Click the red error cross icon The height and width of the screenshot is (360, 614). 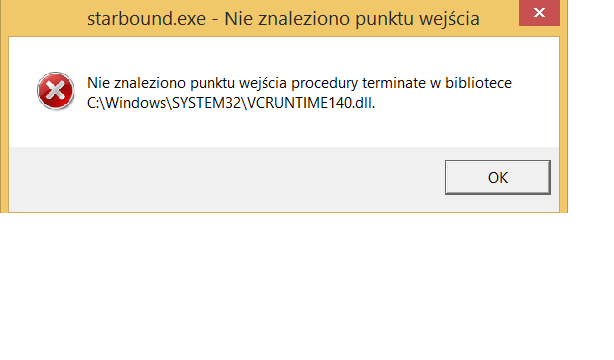point(56,91)
